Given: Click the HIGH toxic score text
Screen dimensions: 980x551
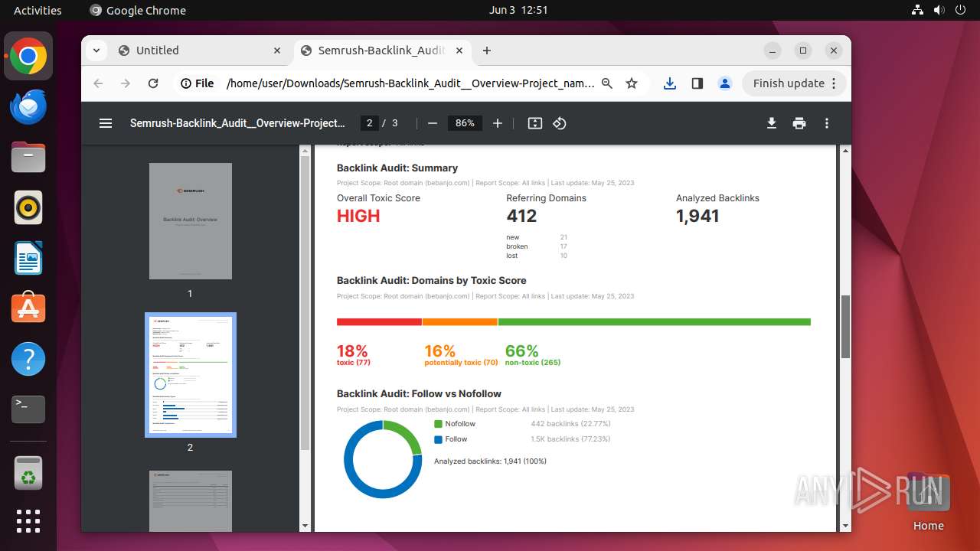Looking at the screenshot, I should point(358,216).
